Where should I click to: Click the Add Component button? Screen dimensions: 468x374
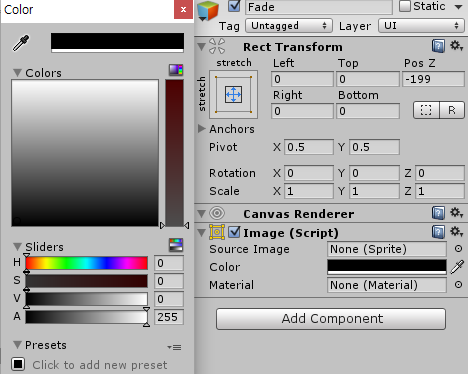[331, 319]
